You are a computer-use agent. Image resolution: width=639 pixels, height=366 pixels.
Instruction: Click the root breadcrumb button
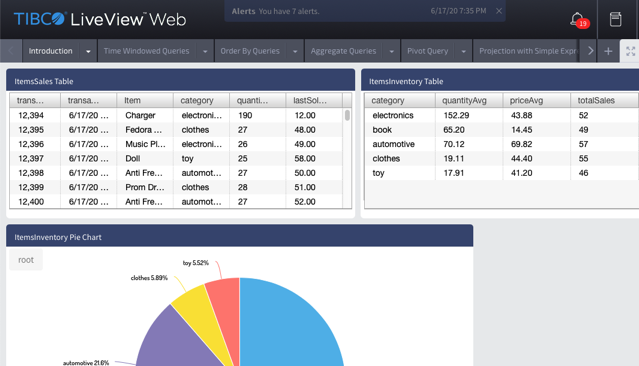[x=26, y=260]
